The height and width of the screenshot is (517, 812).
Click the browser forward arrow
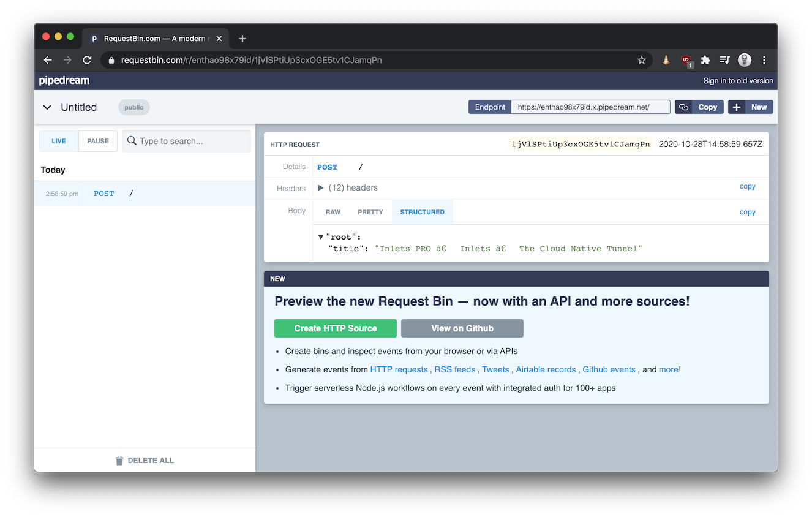[x=67, y=60]
